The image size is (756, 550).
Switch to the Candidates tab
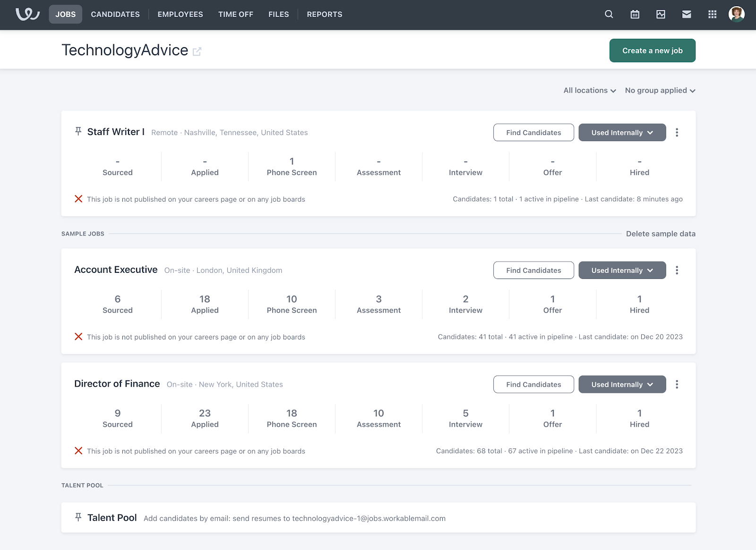click(x=115, y=14)
